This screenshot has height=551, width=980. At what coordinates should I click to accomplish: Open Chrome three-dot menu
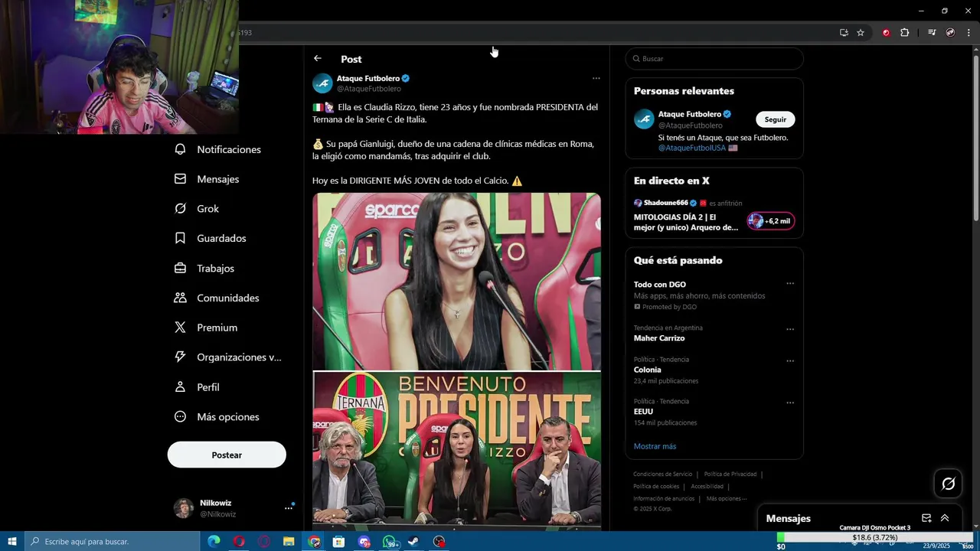(969, 33)
